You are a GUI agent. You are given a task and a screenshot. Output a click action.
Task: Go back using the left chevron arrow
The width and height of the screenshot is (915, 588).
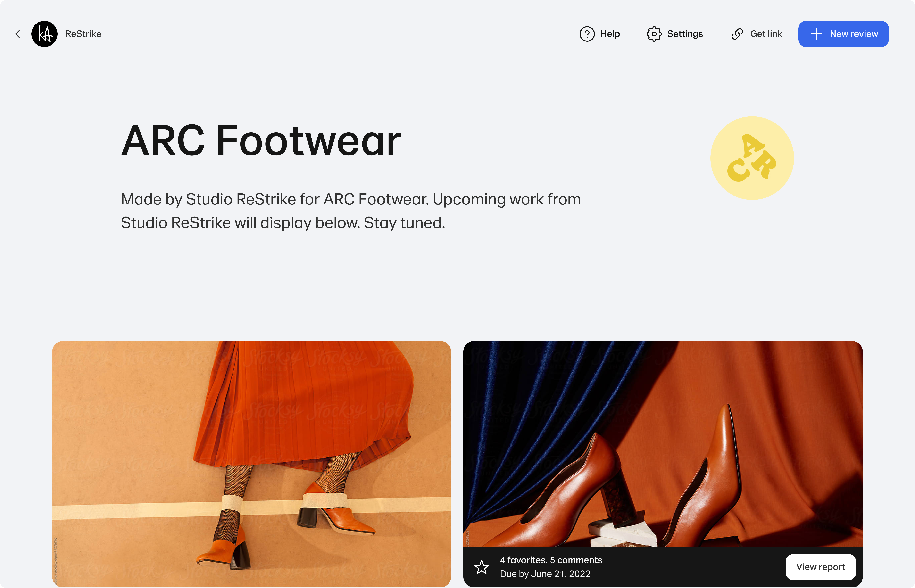[18, 34]
